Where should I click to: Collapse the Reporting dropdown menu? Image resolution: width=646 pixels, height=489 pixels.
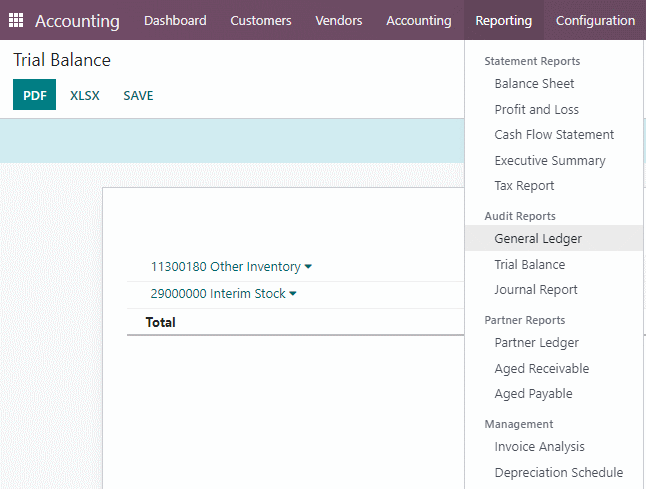(503, 20)
